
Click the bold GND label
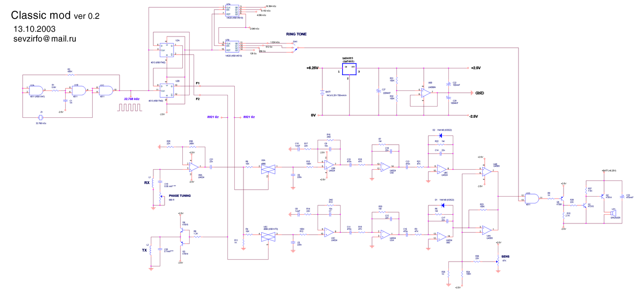point(480,93)
